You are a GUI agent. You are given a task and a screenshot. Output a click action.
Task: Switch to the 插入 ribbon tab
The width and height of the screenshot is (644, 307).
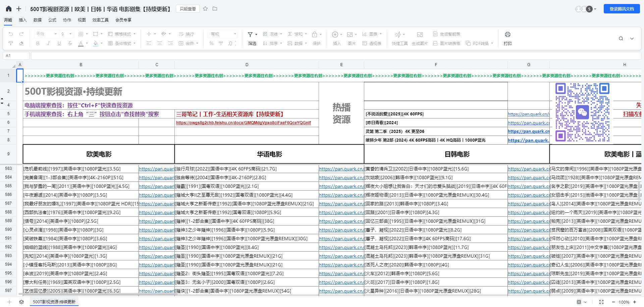click(22, 20)
